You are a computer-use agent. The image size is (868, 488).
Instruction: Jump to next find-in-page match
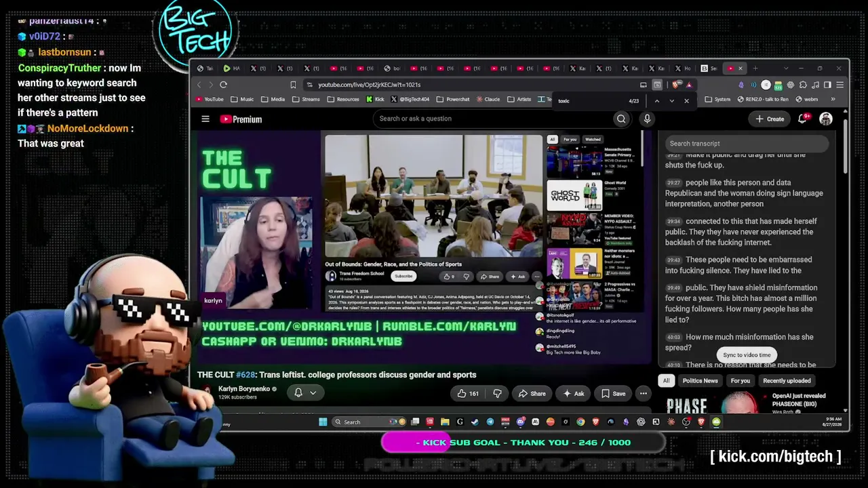point(671,101)
